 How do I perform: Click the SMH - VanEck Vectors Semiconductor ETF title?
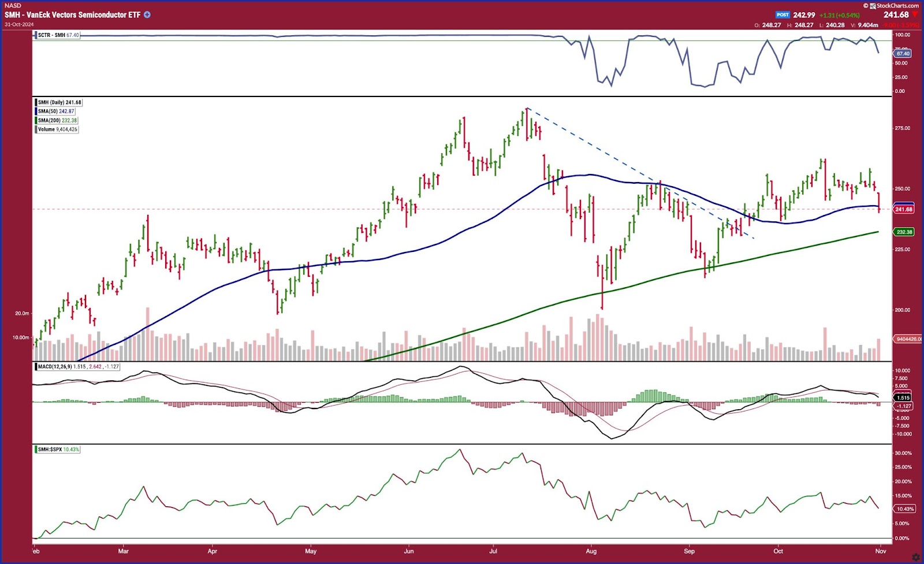coord(73,14)
